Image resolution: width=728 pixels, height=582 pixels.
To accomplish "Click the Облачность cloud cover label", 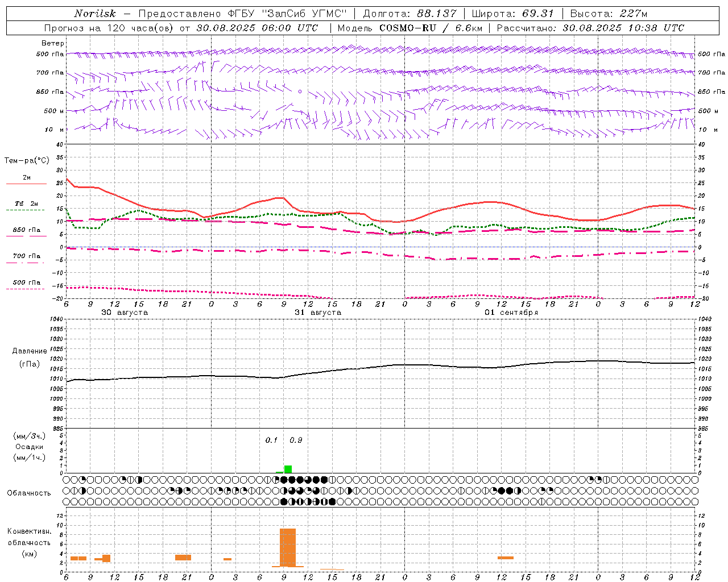I will (x=29, y=493).
